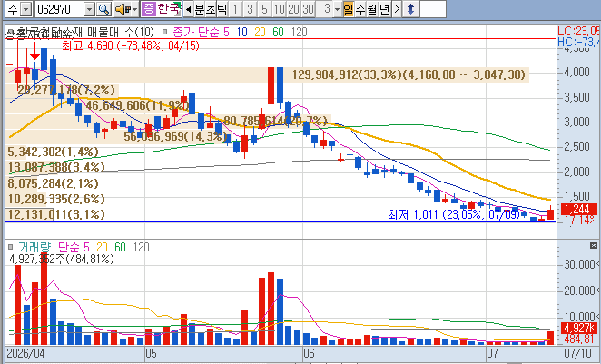The image size is (601, 364).
Task: Click the 120-period price MA legend
Action: [x=300, y=32]
